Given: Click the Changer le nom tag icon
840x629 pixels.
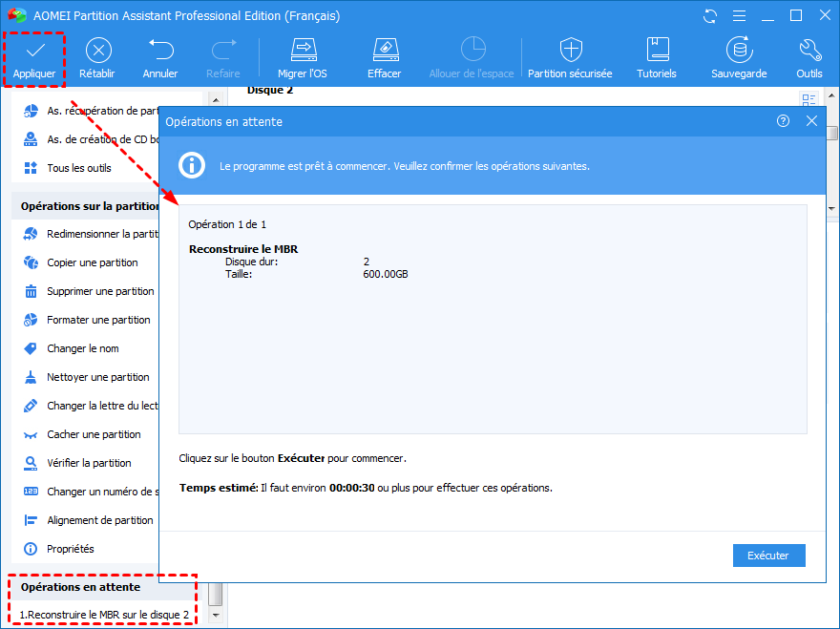Looking at the screenshot, I should pyautogui.click(x=31, y=348).
